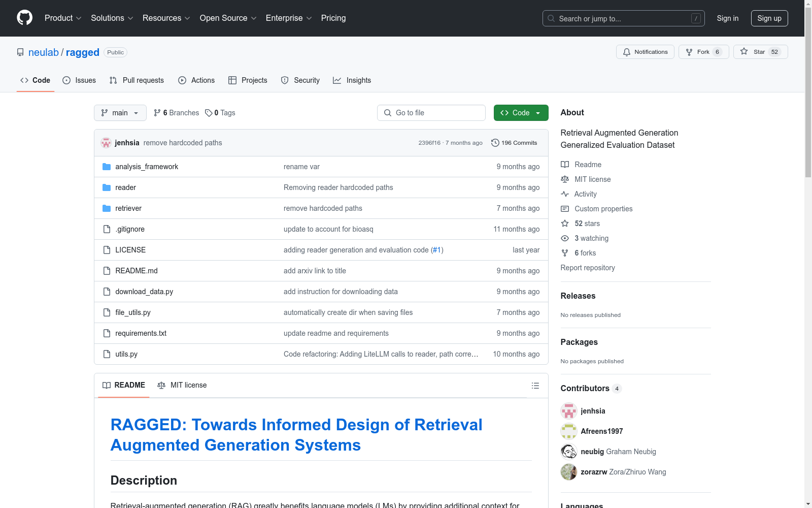Click the file icon beside file_utils.py
Screen dimensions: 812x508
[x=107, y=312]
